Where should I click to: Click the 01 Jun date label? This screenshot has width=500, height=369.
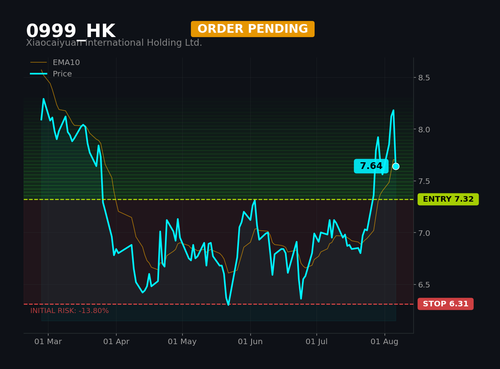[x=250, y=342]
